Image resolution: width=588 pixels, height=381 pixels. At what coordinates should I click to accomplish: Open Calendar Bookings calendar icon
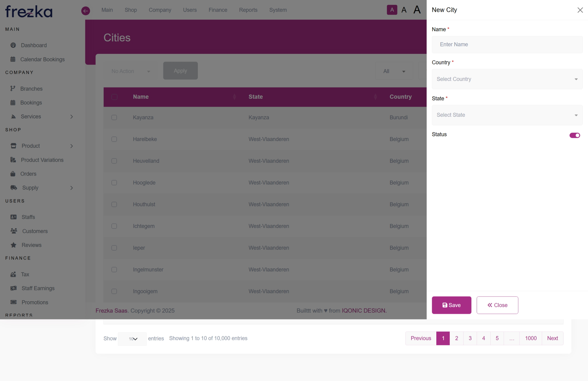[13, 59]
